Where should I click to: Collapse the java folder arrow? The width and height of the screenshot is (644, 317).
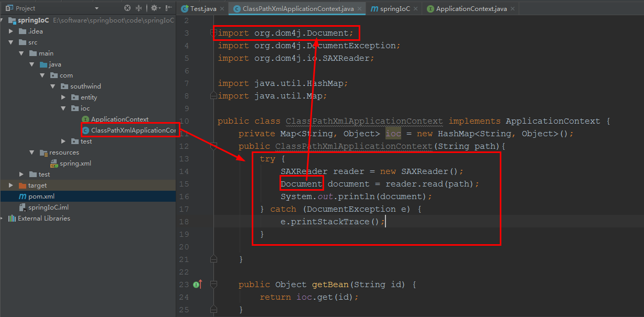[32, 64]
